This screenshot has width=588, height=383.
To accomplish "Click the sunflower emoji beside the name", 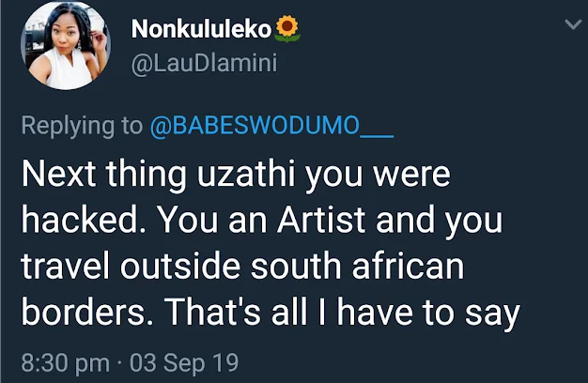I will pos(286,29).
